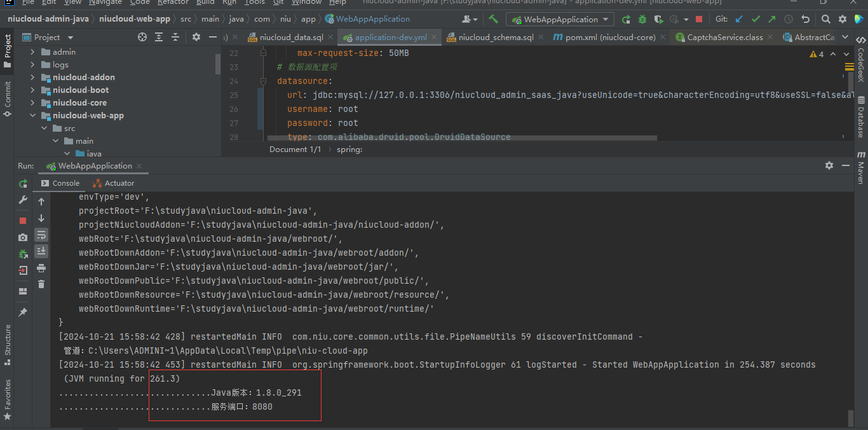Viewport: 868px width, 430px height.
Task: Switch to the niucloud_schema.sql editor tab
Action: tap(495, 38)
